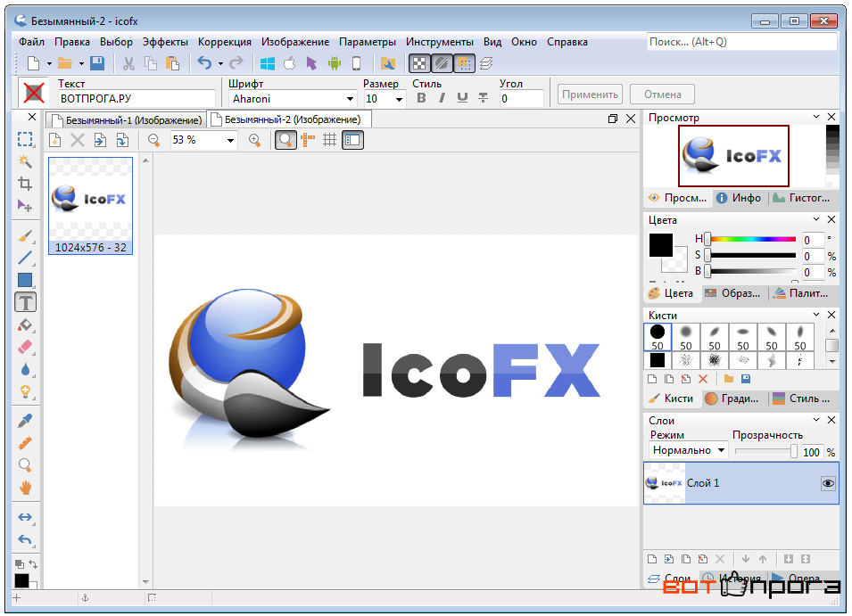Expand the new file dropdown arrow
The width and height of the screenshot is (852, 616).
tap(49, 64)
